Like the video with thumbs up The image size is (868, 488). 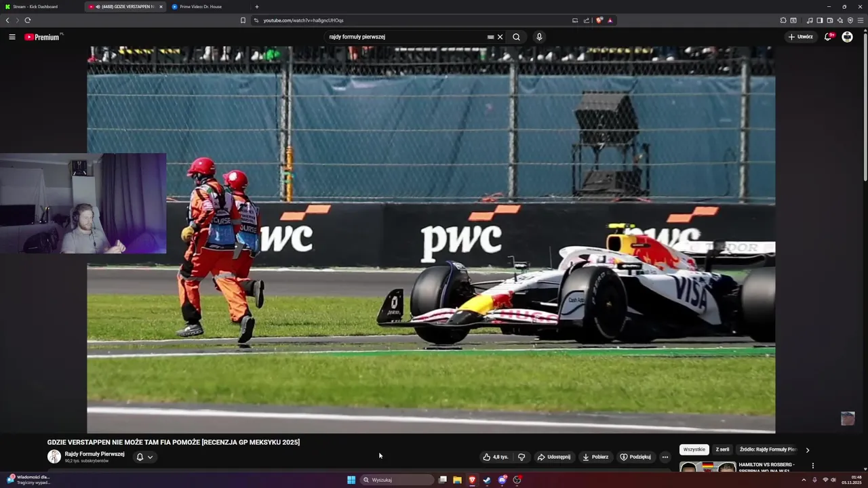(496, 457)
